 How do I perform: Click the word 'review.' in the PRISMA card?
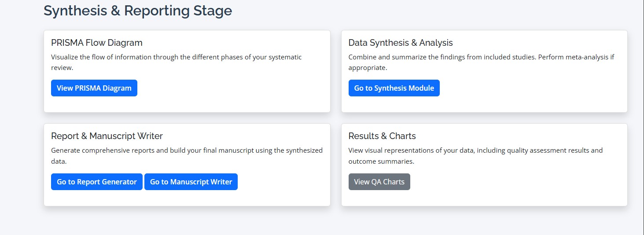pos(62,68)
